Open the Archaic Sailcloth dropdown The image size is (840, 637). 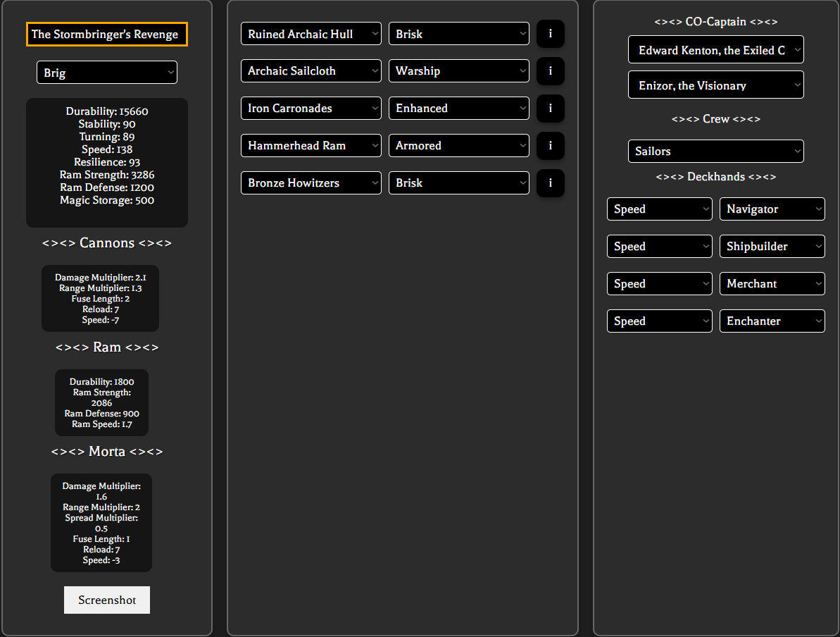coord(311,70)
